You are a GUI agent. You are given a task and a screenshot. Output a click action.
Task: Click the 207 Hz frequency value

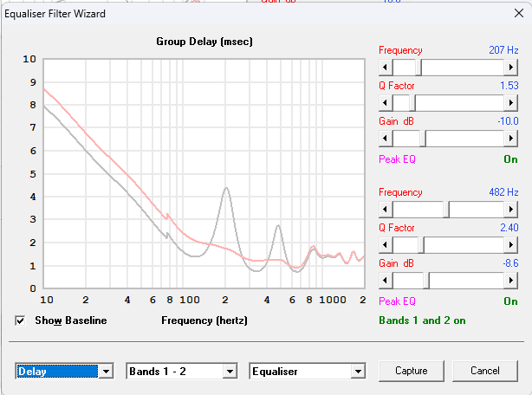(x=503, y=50)
